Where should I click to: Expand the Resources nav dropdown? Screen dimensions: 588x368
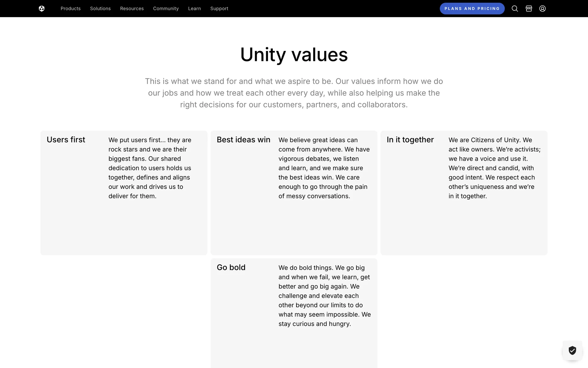(132, 9)
